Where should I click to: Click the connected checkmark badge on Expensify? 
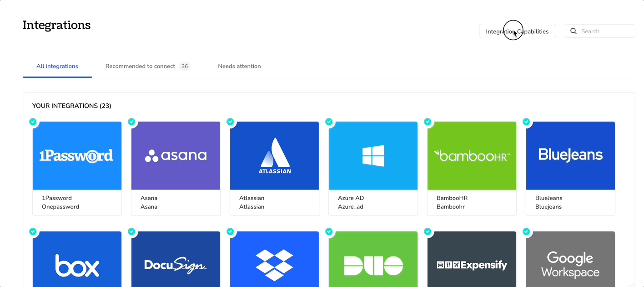click(x=428, y=231)
